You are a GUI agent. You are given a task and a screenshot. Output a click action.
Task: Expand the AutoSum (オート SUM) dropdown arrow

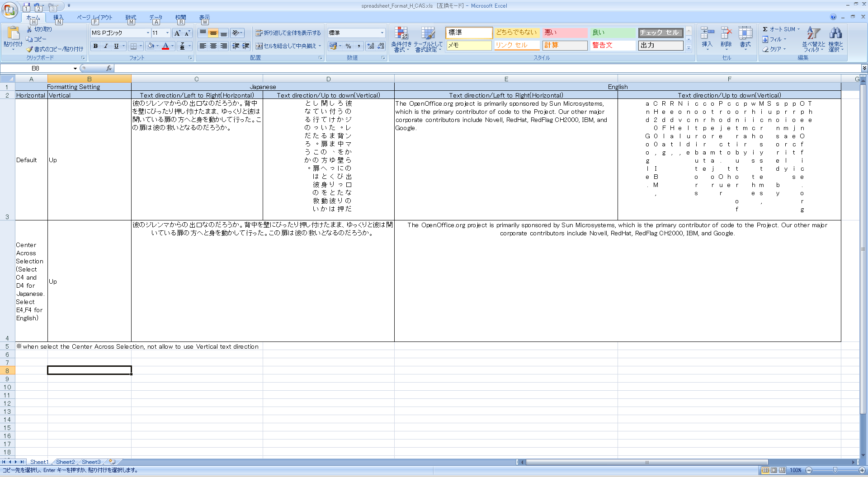(x=799, y=29)
